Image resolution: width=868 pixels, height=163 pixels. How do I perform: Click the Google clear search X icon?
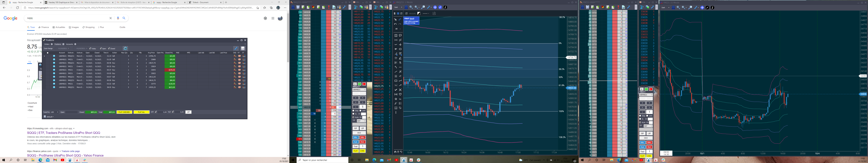tap(110, 18)
